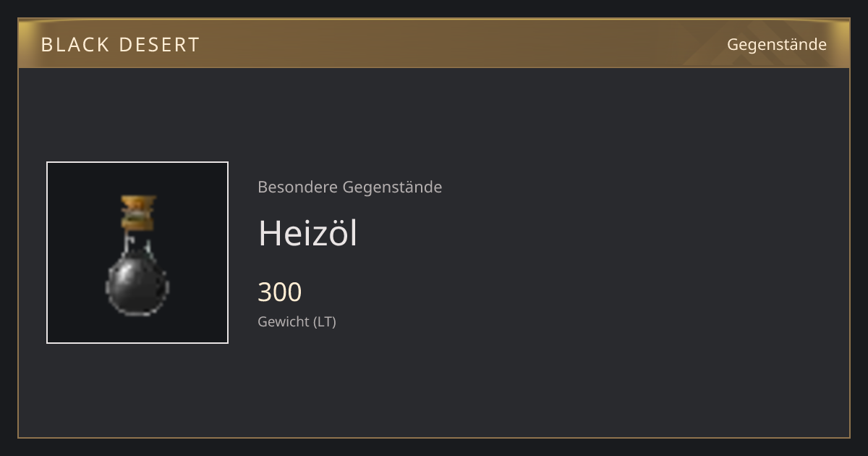Click the Gewicht (LT) label
Viewport: 868px width, 456px height.
[x=297, y=321]
